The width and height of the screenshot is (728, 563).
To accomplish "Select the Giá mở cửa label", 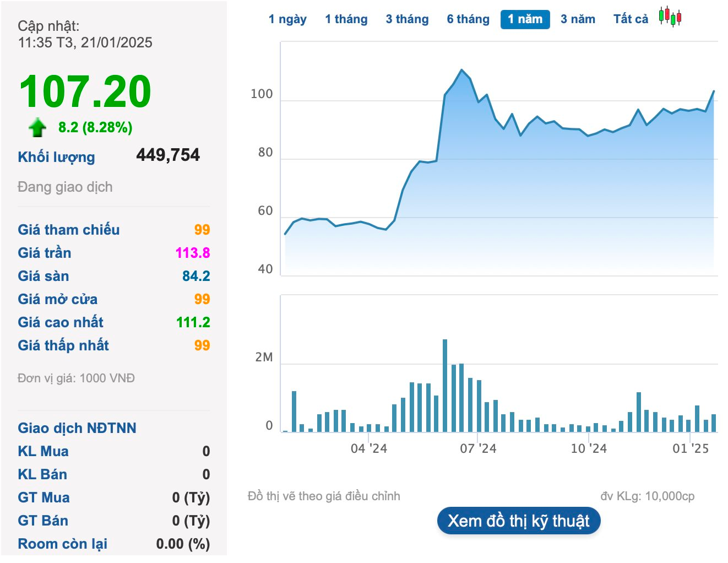I will (57, 299).
